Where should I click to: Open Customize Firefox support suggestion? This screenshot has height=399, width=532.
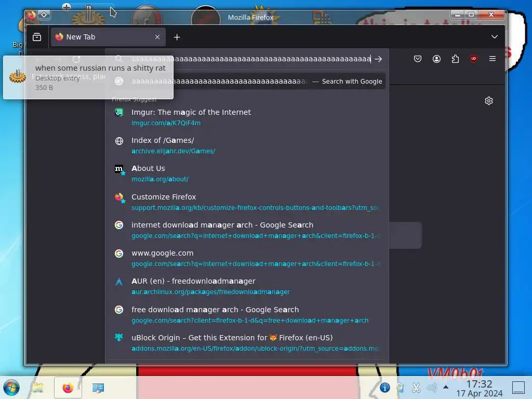click(x=247, y=202)
